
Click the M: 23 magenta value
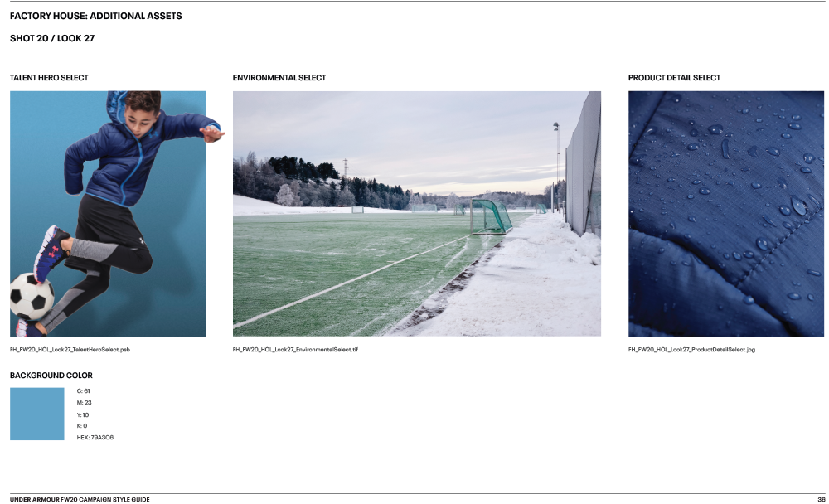pos(84,403)
